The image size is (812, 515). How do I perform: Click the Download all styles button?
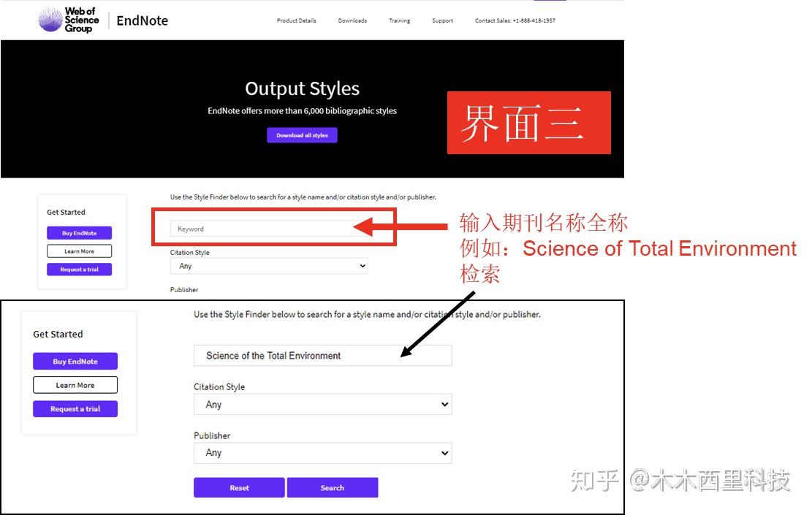(302, 134)
